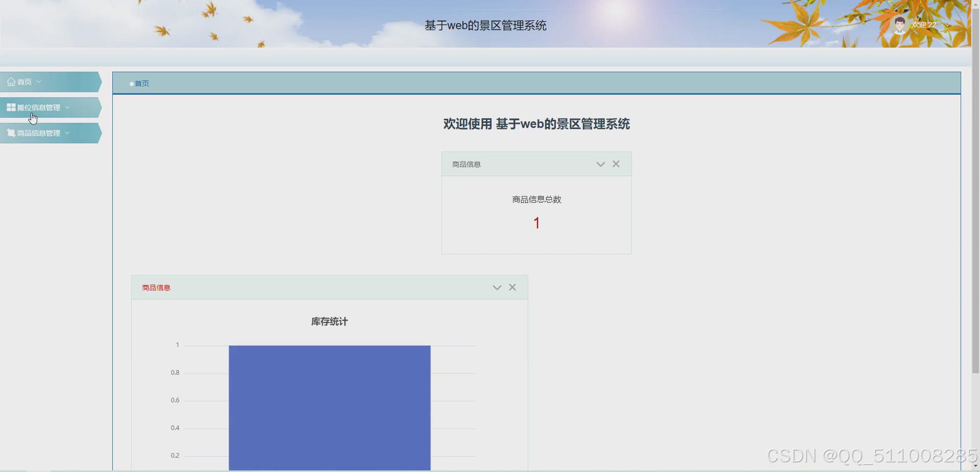Select 摊位信息管理 in the sidebar
The height and width of the screenshot is (472, 980).
pyautogui.click(x=39, y=107)
